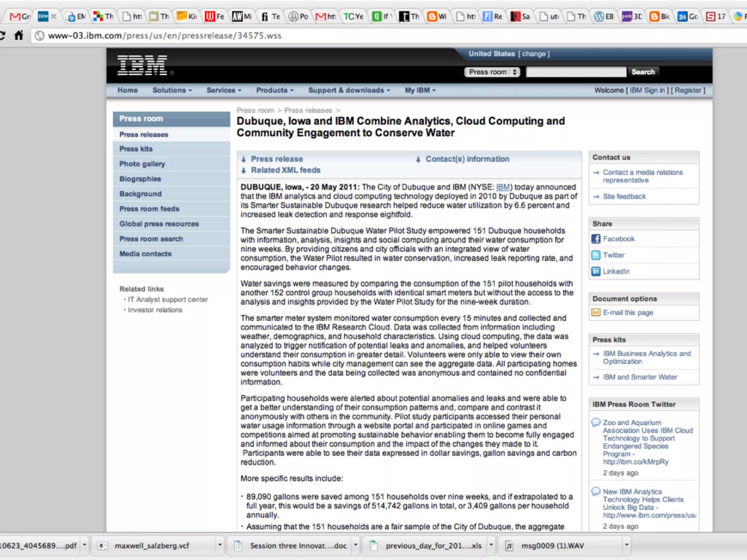This screenshot has width=747, height=560.
Task: Expand the Products navigation menu
Action: click(x=274, y=90)
